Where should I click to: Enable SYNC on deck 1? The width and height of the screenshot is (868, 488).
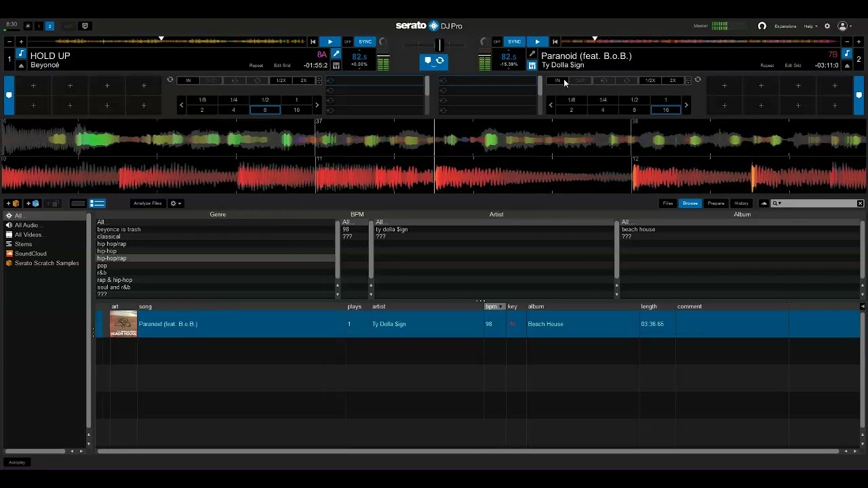click(366, 42)
